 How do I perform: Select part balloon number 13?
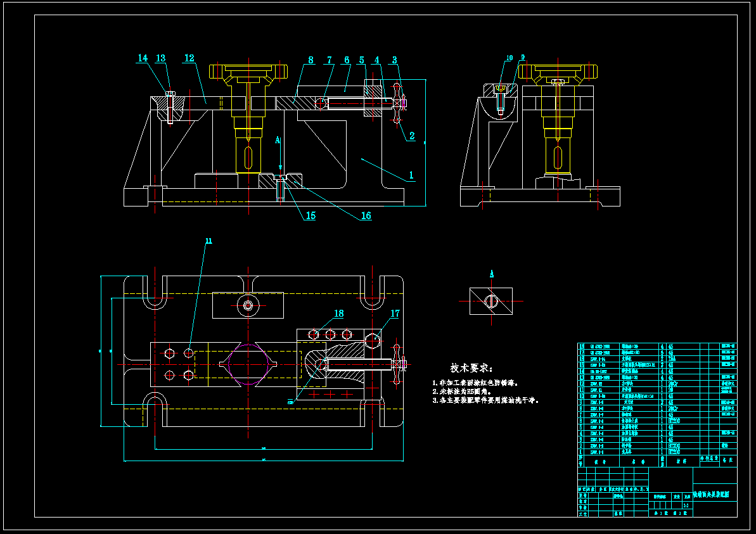160,58
